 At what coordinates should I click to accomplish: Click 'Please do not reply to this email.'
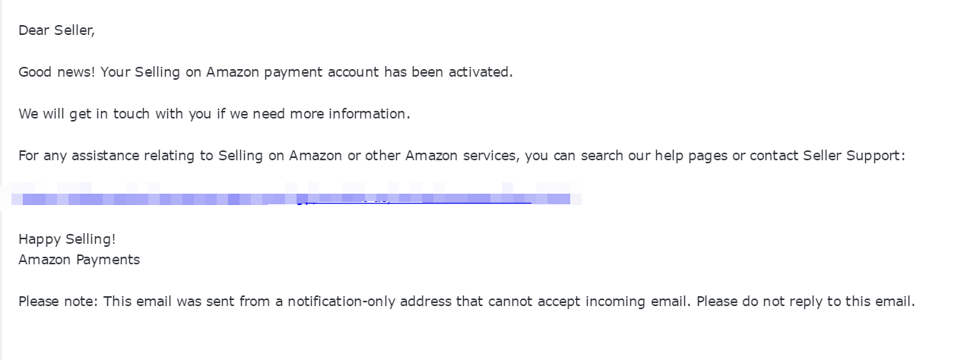click(806, 302)
